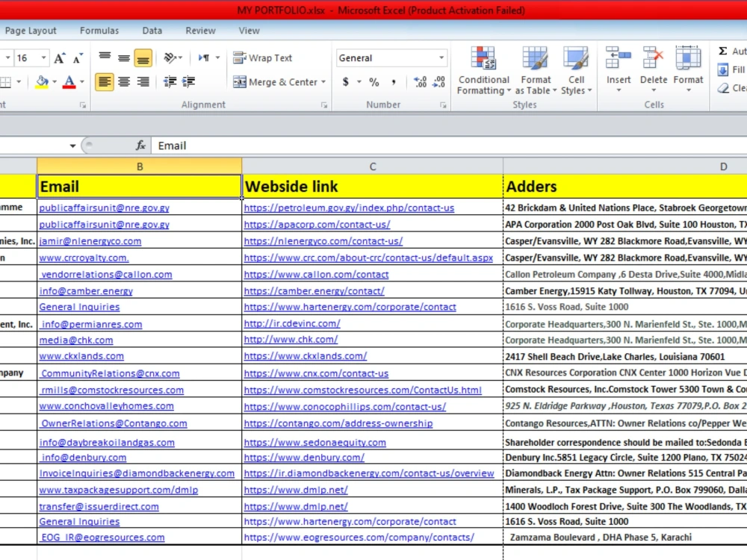
Task: Apply Middle Align to the cell
Action: click(124, 58)
